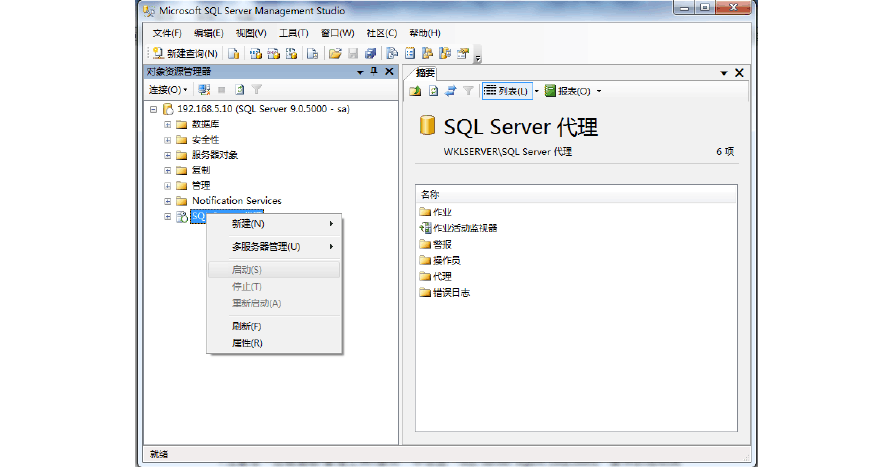Image resolution: width=893 pixels, height=467 pixels.
Task: Click the Up folder icon in summary toolbar
Action: point(415,91)
